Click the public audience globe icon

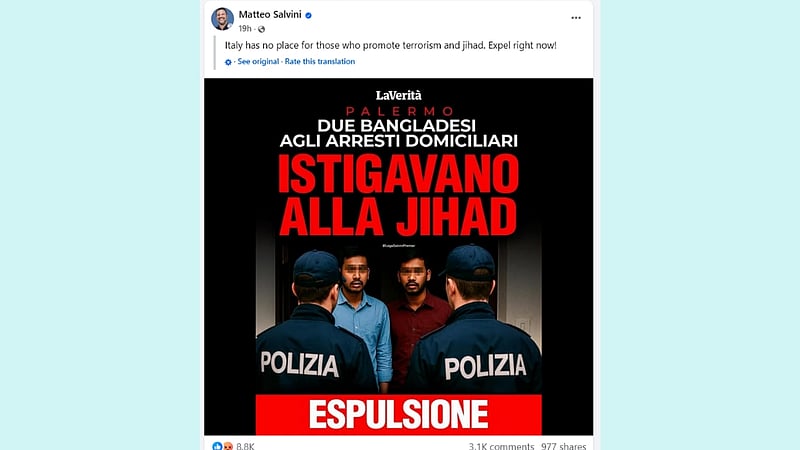click(x=261, y=29)
